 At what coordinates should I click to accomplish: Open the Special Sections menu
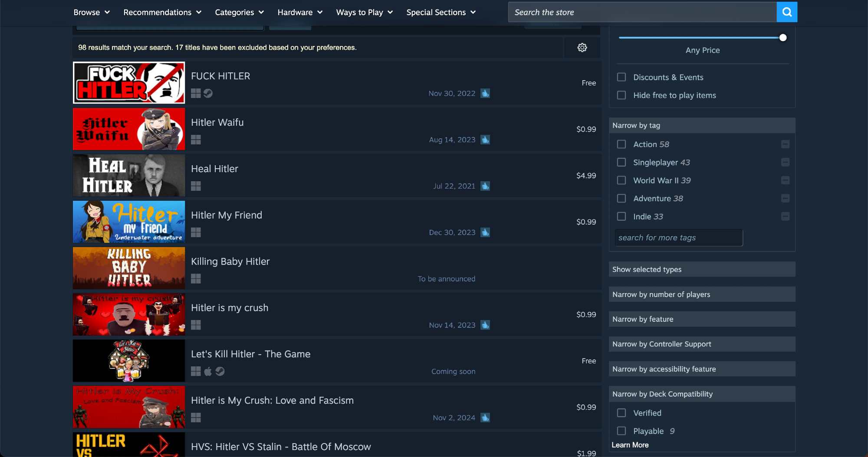441,12
